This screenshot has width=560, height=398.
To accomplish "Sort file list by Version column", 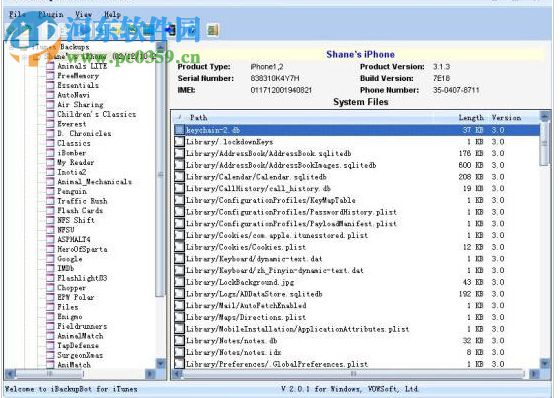I will click(506, 118).
